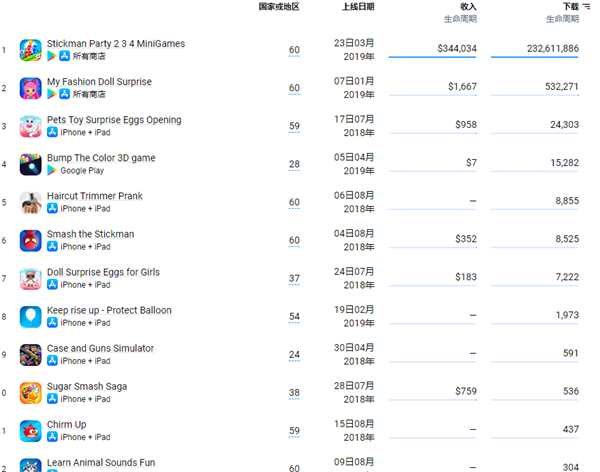The height and width of the screenshot is (472, 600).
Task: Click Learn Animal Sounds Fun title
Action: pos(101,462)
